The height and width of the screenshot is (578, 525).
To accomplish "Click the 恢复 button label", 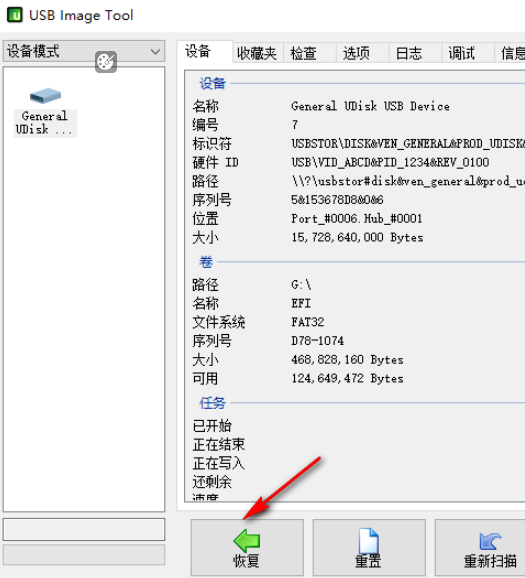I will coord(246,561).
